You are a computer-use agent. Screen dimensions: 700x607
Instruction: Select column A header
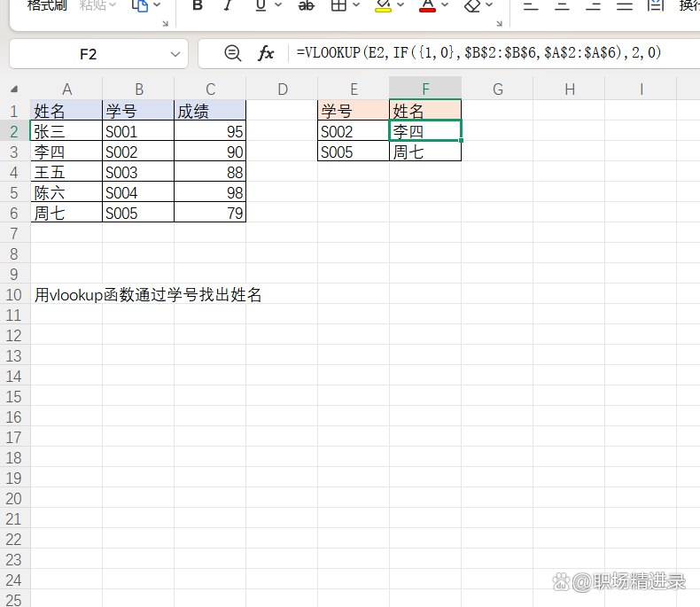tap(66, 89)
